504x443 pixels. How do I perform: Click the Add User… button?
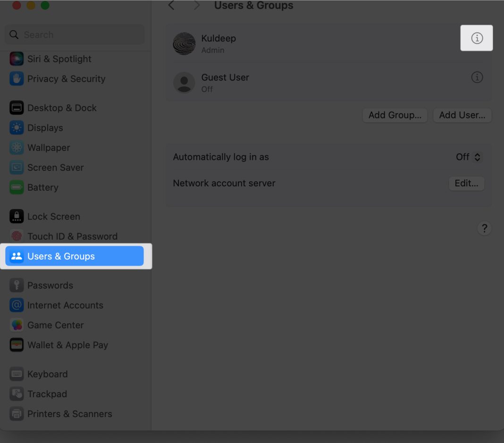coord(462,116)
